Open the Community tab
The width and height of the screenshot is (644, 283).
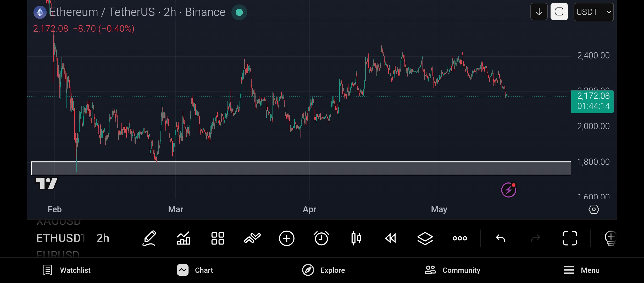click(452, 270)
